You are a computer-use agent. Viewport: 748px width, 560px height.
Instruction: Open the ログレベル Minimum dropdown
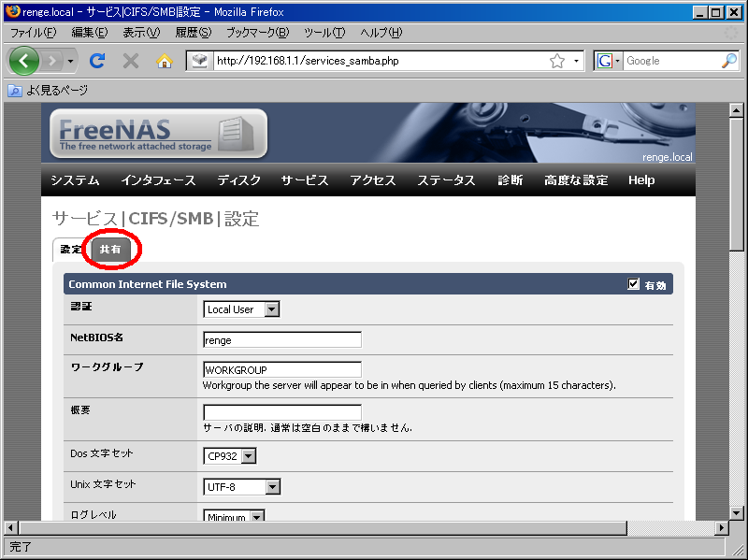coord(234,516)
